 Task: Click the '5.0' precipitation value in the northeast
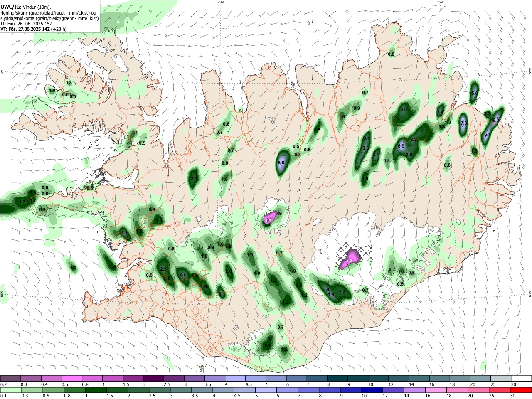[x=474, y=94]
